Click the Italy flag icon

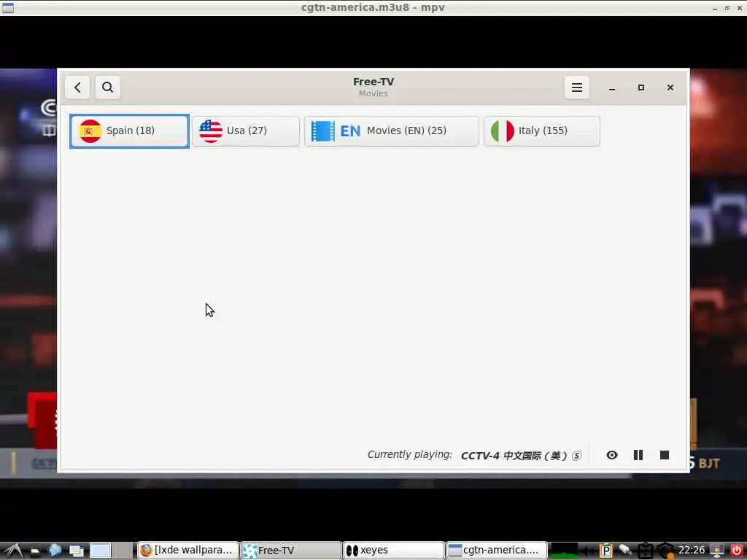pos(502,131)
